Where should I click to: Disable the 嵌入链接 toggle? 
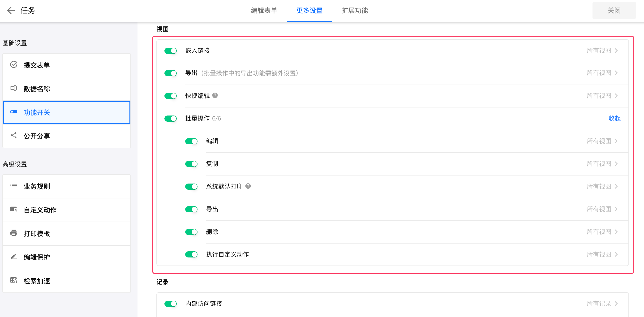pyautogui.click(x=171, y=51)
